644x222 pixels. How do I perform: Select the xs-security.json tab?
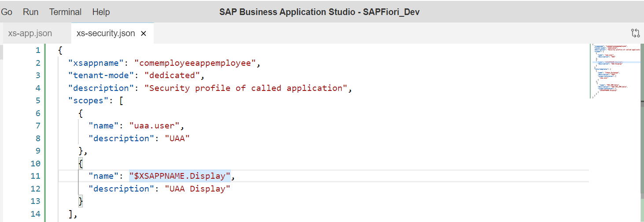point(106,33)
